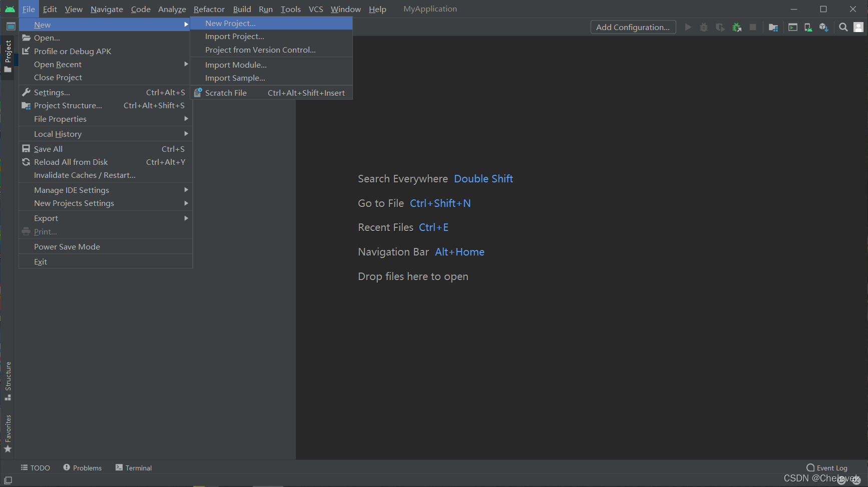This screenshot has height=487, width=868.
Task: Open the Structure tool window tab
Action: coord(8,381)
